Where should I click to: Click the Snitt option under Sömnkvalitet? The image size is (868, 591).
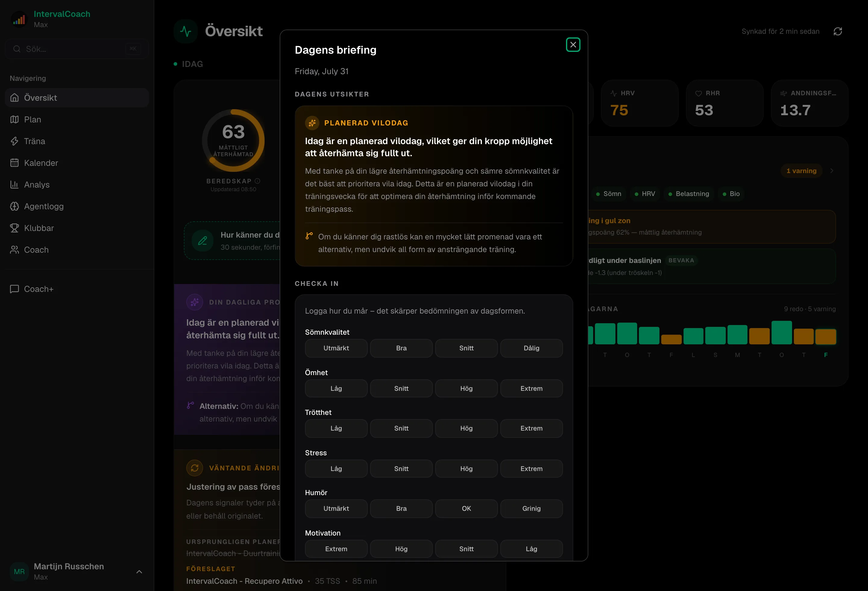click(467, 348)
